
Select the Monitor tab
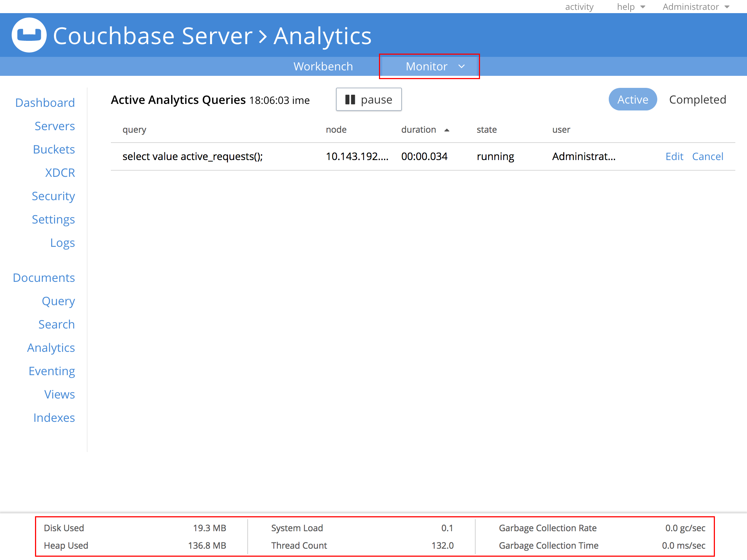426,66
